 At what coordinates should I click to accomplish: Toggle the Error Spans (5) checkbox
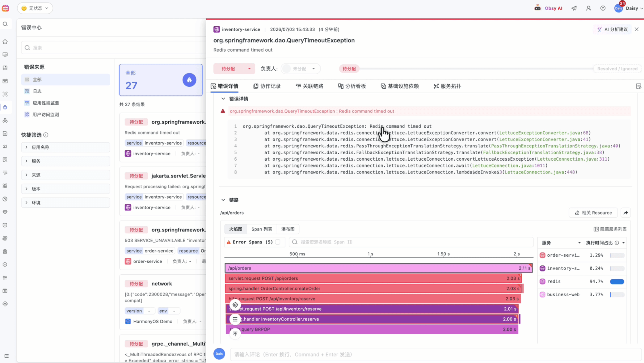click(x=277, y=242)
